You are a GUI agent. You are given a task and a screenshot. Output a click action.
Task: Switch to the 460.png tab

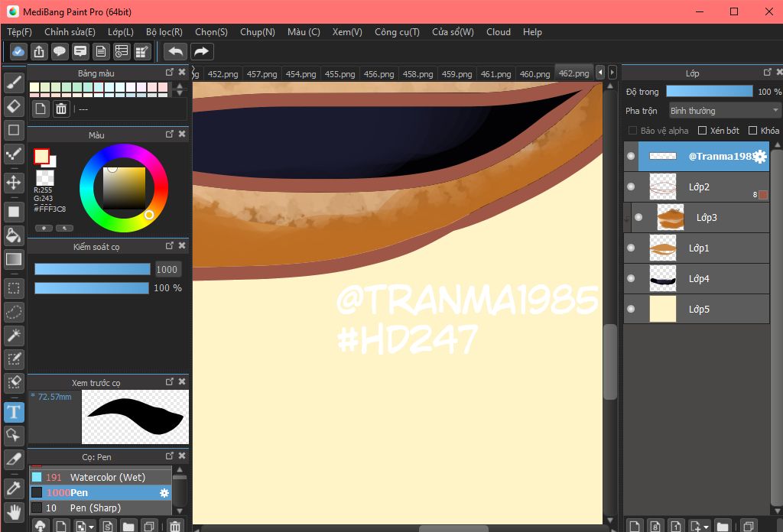tap(534, 74)
